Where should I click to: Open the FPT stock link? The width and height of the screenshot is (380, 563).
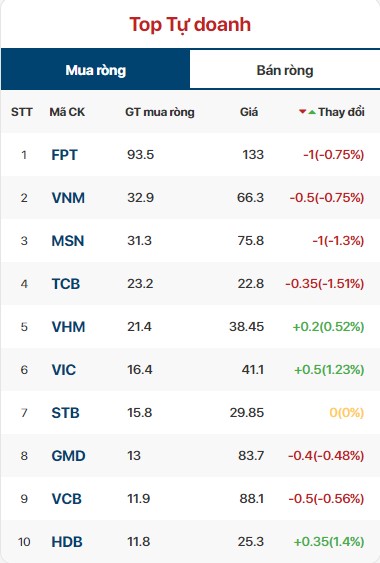[x=64, y=155]
